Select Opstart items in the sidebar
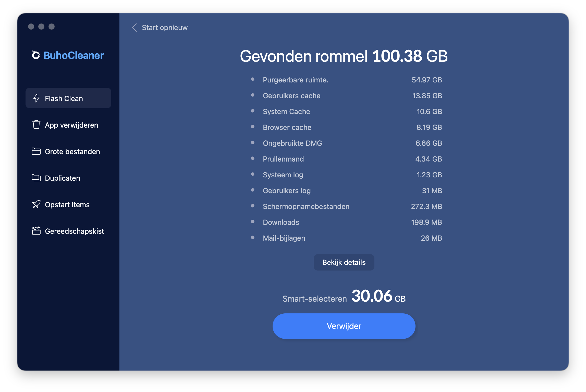 68,204
